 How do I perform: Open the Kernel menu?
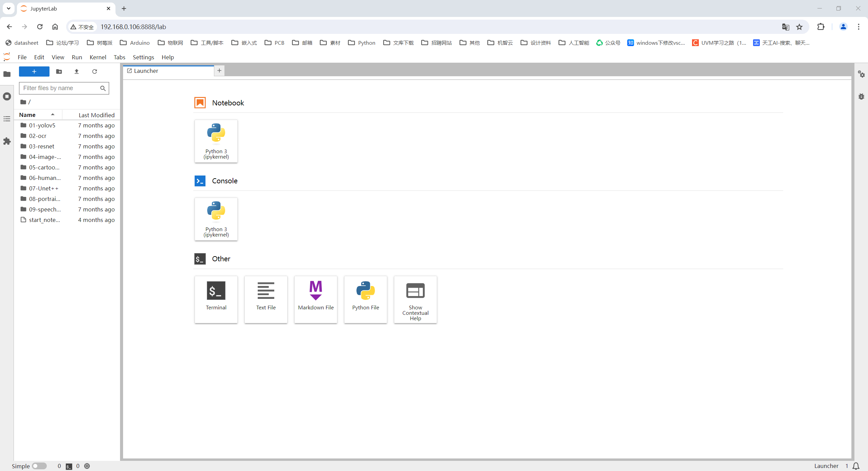tap(98, 57)
